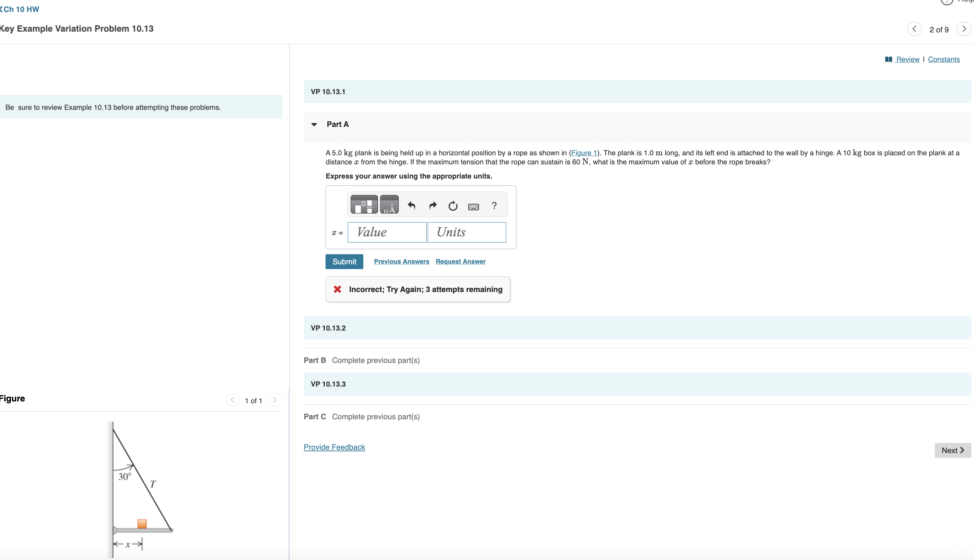974x560 pixels.
Task: Reset the answer with circular arrow
Action: pyautogui.click(x=453, y=206)
